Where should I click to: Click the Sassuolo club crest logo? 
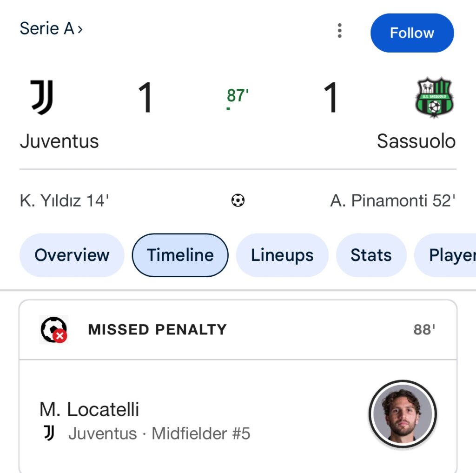(x=434, y=98)
